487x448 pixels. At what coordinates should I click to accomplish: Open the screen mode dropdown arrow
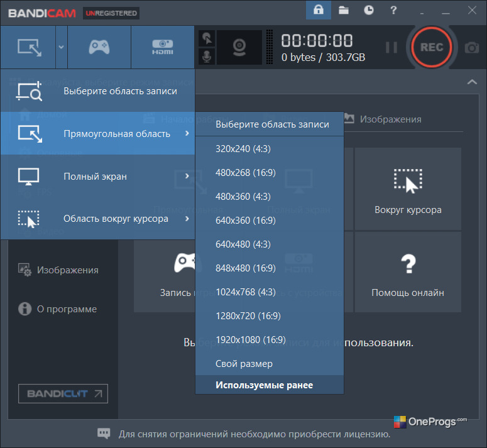coord(61,47)
